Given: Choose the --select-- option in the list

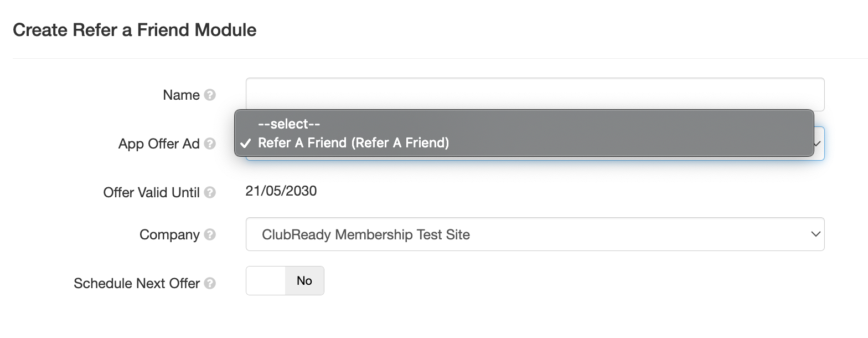Looking at the screenshot, I should 289,124.
